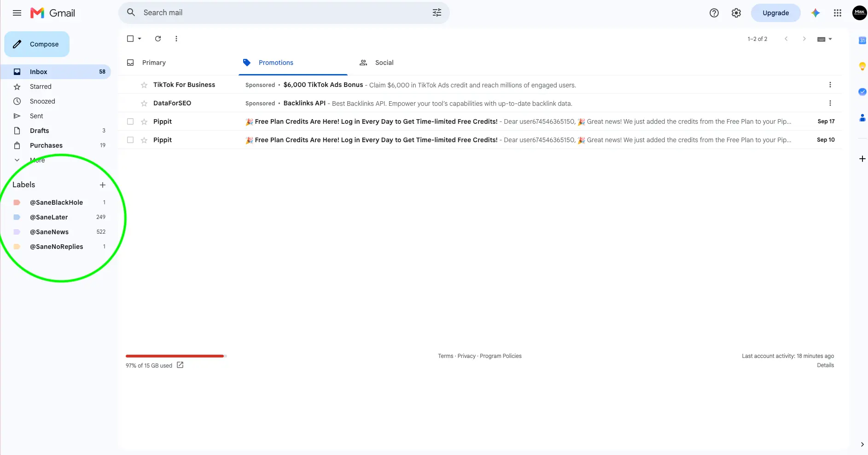Viewport: 868px width, 455px height.
Task: Open the Inbox folder
Action: (x=55, y=72)
